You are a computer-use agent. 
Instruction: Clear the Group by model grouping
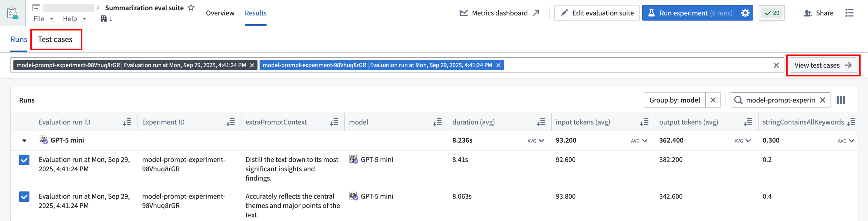713,100
